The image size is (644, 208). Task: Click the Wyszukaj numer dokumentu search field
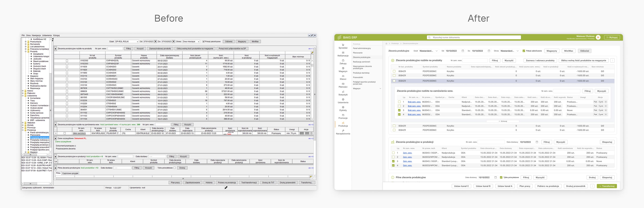click(x=474, y=37)
